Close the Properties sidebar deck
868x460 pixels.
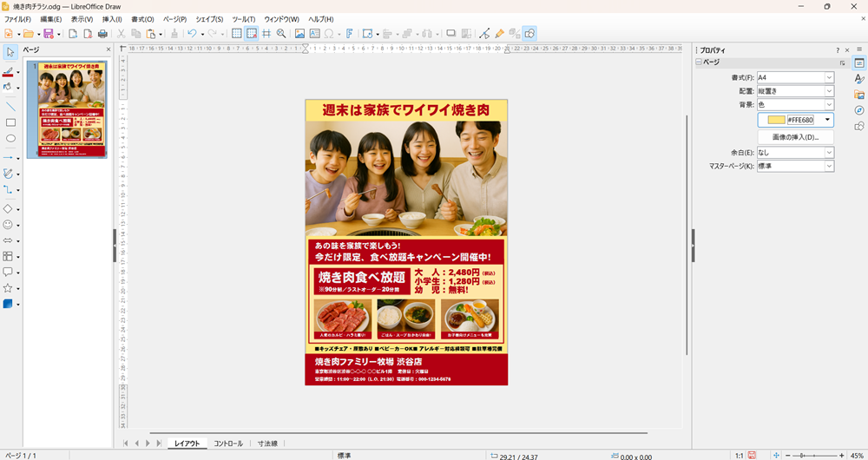coord(847,49)
